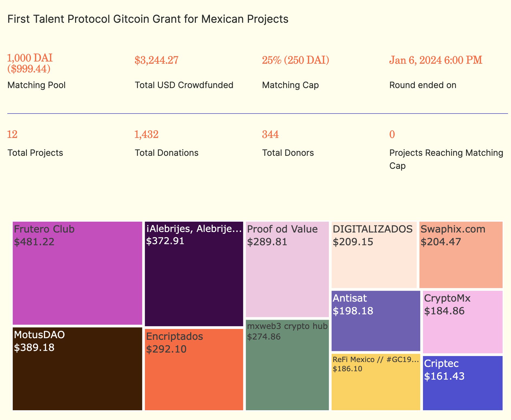This screenshot has height=420, width=511.
Task: Select the Swaphix.com $204.47 tile
Action: coord(461,255)
